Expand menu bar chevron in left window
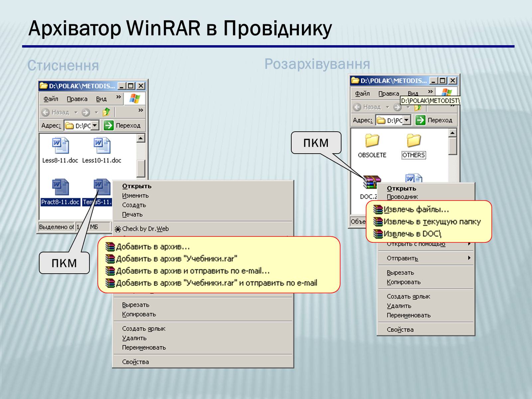The image size is (532, 399). click(x=118, y=97)
